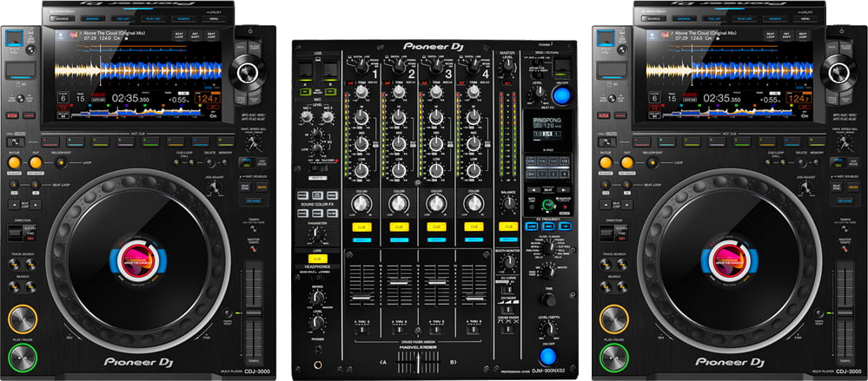The height and width of the screenshot is (381, 868).
Task: Click channel 1 TRIM knob on mixer
Action: (x=361, y=90)
